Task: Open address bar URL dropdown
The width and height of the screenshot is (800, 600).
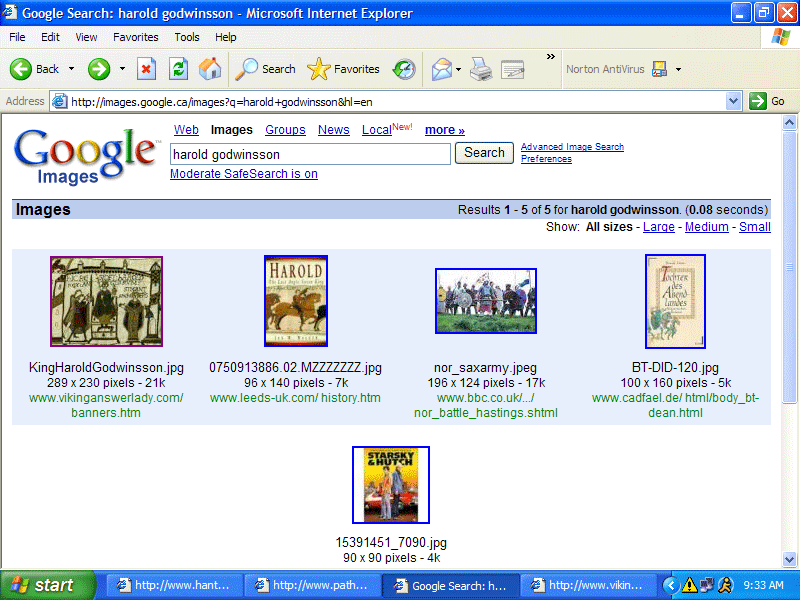Action: click(733, 101)
